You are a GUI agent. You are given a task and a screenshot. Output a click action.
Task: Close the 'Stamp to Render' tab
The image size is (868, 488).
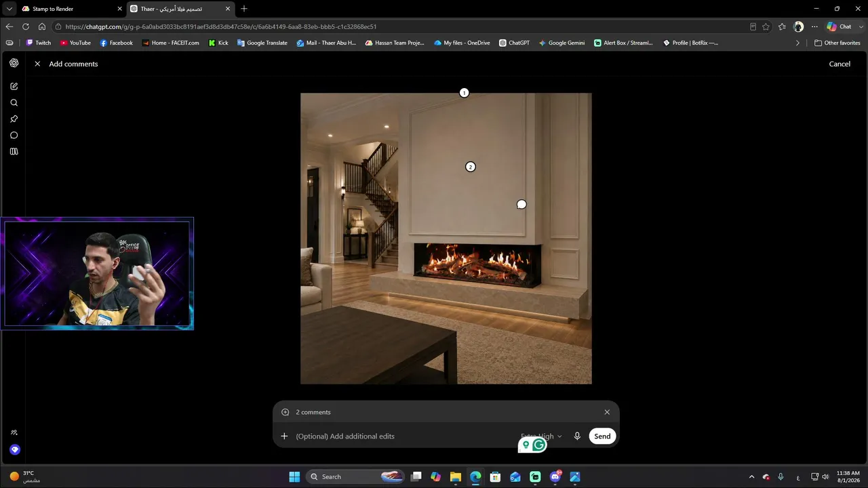point(120,9)
